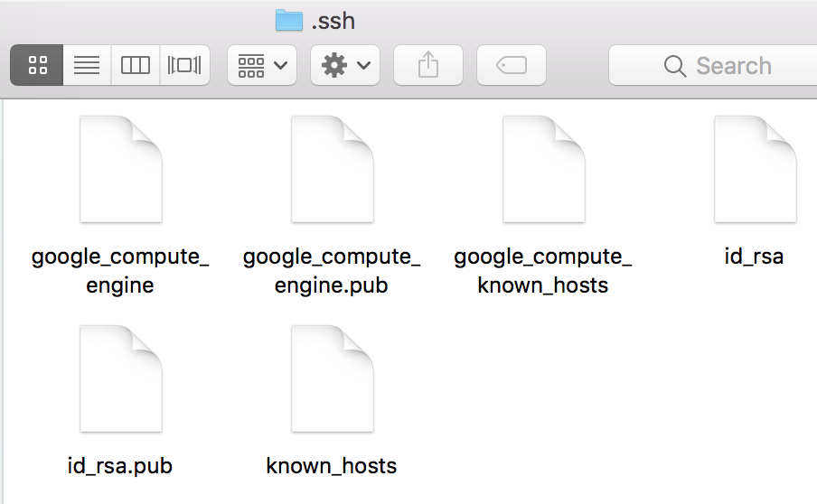Click the Share toolbar button
The image size is (817, 504).
point(428,65)
